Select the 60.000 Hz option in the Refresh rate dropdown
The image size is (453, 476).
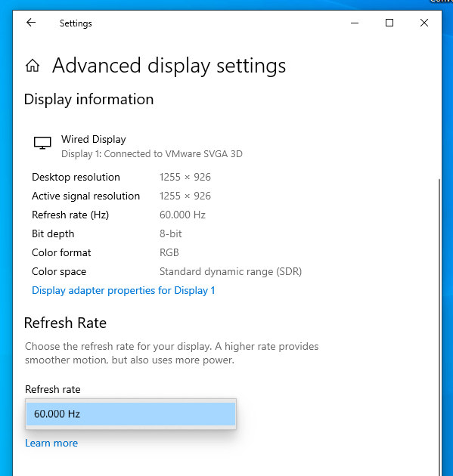click(x=131, y=414)
